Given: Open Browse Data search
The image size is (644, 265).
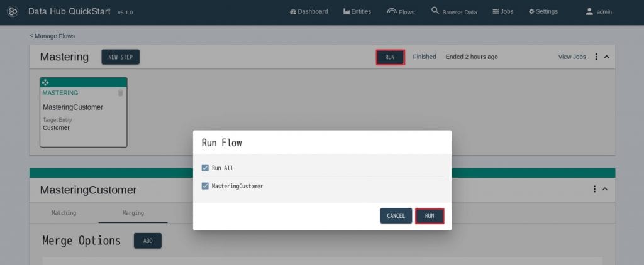Looking at the screenshot, I should [454, 12].
